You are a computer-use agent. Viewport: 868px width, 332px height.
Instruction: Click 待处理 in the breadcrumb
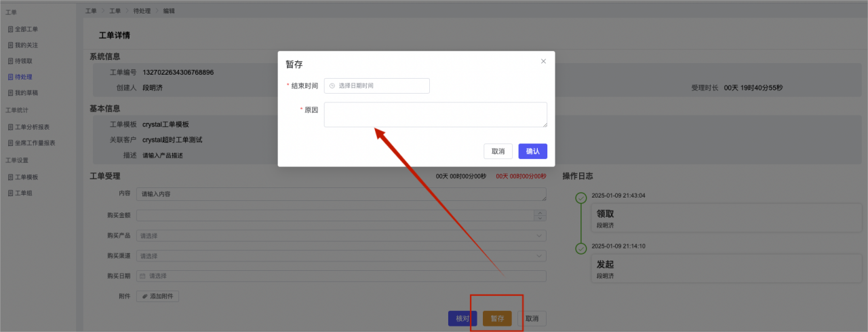point(142,11)
